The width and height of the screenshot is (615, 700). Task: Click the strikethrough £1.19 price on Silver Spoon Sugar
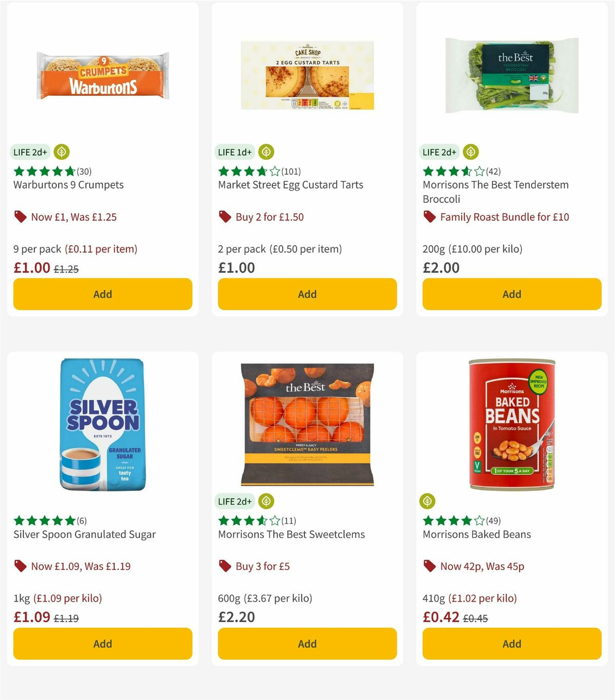point(67,618)
